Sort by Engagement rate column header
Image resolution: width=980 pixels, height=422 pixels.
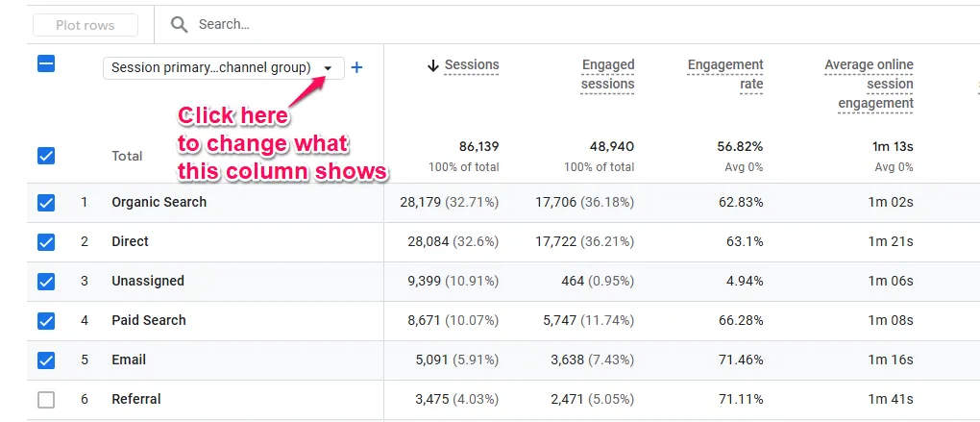coord(725,74)
